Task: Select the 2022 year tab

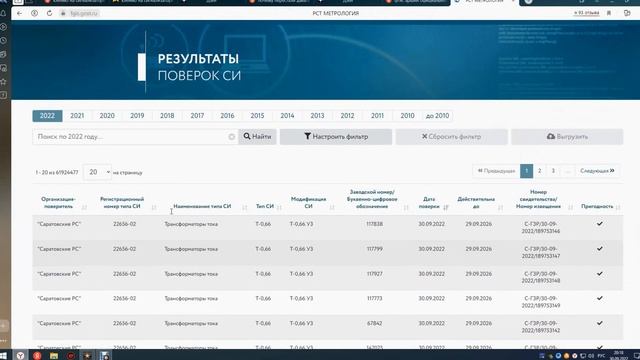Action: point(47,116)
